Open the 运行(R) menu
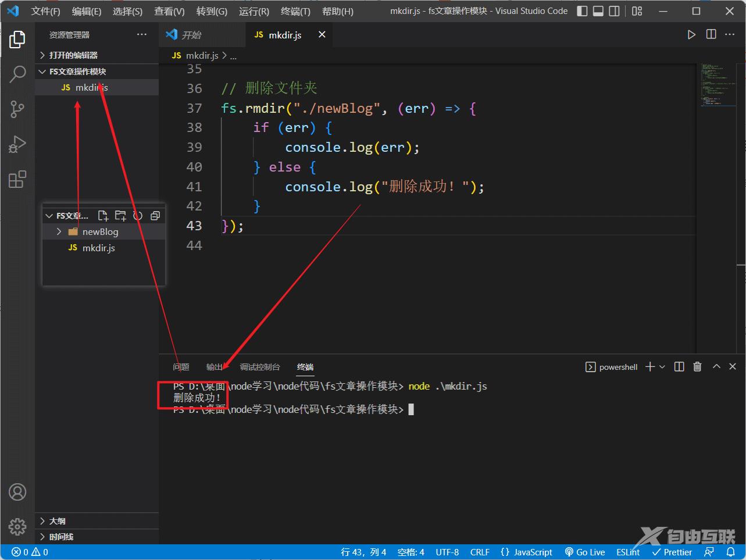Screen dimensions: 746x560 point(254,11)
